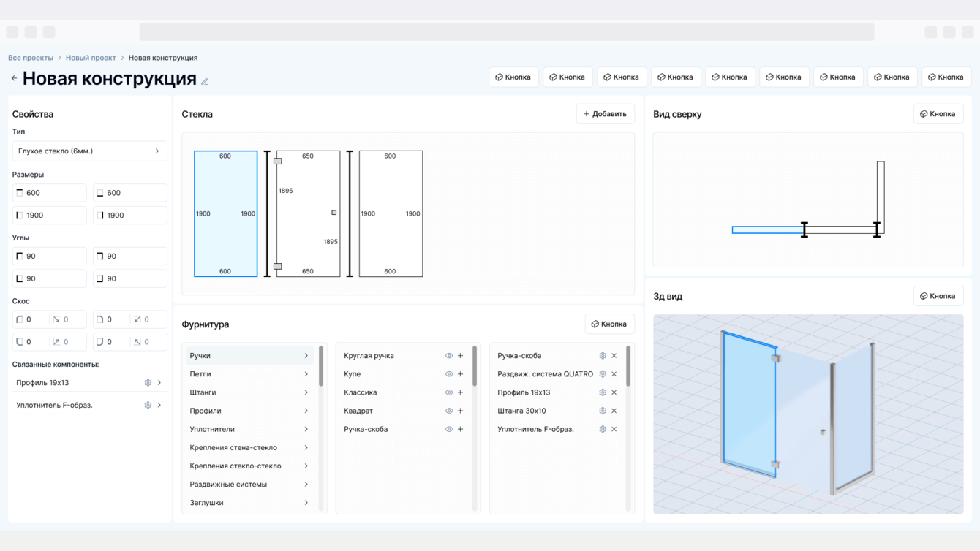Add Классика with its plus icon

click(x=461, y=392)
